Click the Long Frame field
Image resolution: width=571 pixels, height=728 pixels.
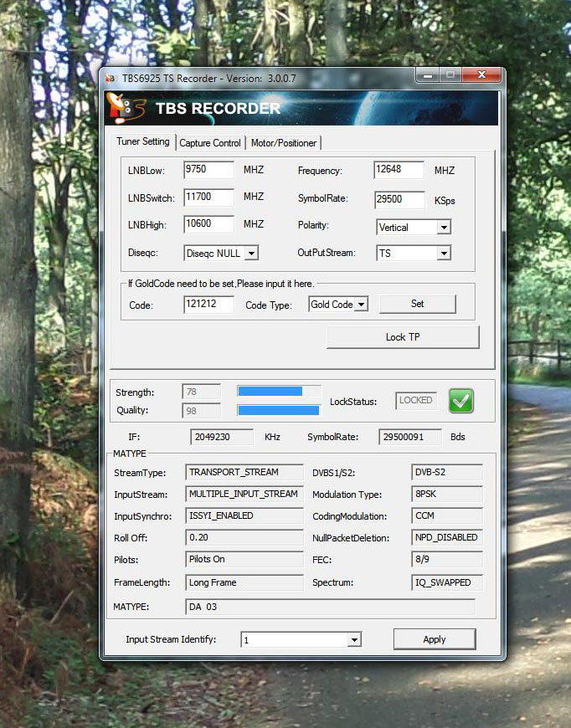tap(244, 582)
